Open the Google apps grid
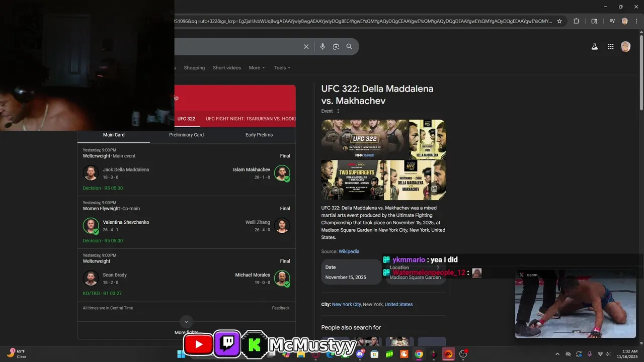 point(611,47)
